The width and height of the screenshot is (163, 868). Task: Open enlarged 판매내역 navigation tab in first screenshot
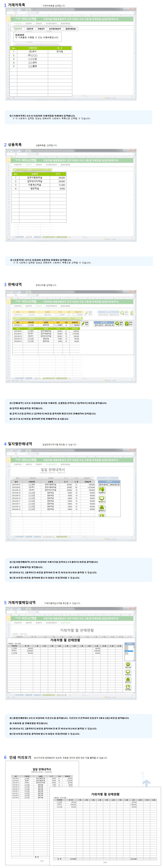click(41, 29)
